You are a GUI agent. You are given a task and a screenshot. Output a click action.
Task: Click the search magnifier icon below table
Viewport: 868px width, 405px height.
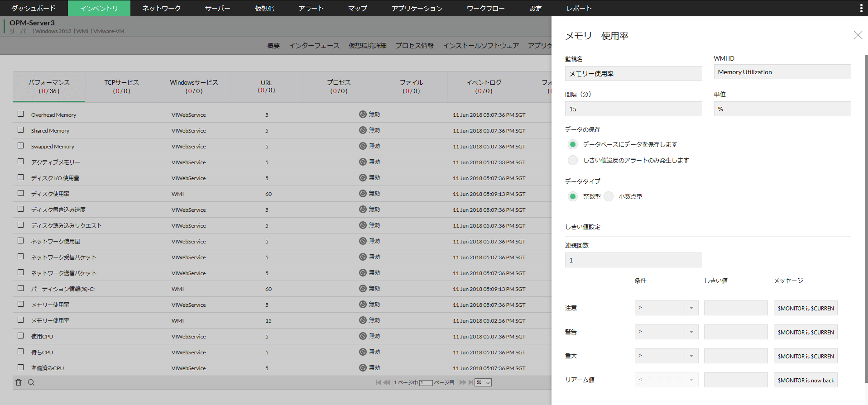31,382
